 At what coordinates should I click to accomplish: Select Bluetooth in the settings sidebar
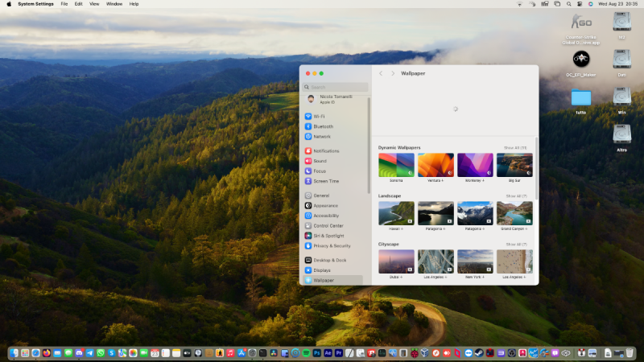(x=323, y=126)
